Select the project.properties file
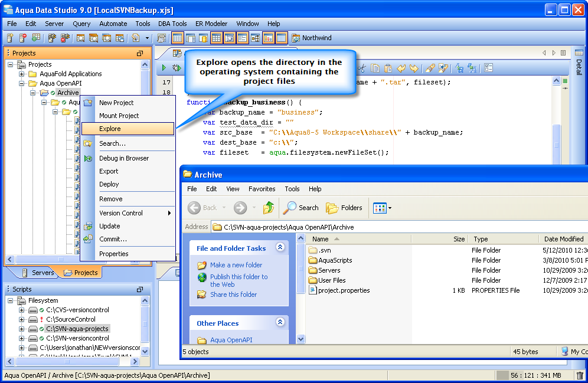The width and height of the screenshot is (588, 383). (339, 290)
